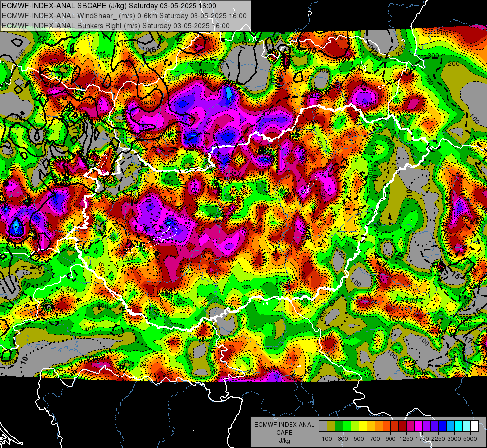Click the ECMWF-INDEX-ANAL legend title
The image size is (487, 448).
tap(284, 425)
